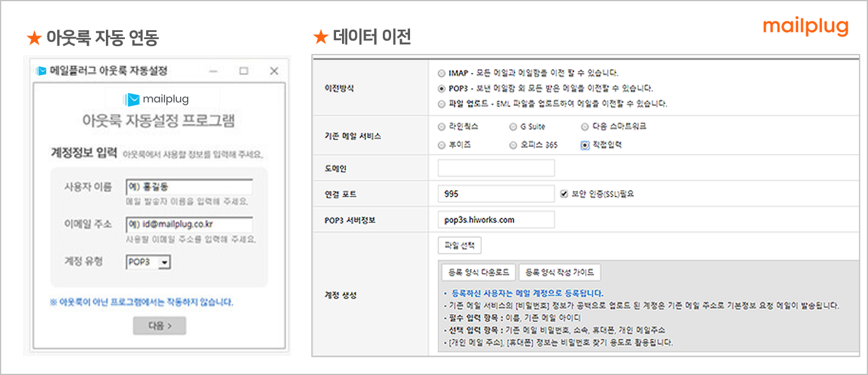
Task: Choose 오피스 365 mail service
Action: [513, 145]
